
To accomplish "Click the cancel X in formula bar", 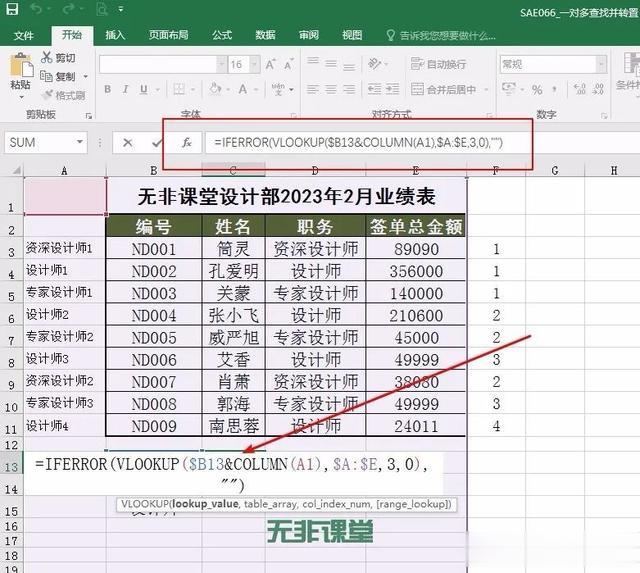I will 128,142.
